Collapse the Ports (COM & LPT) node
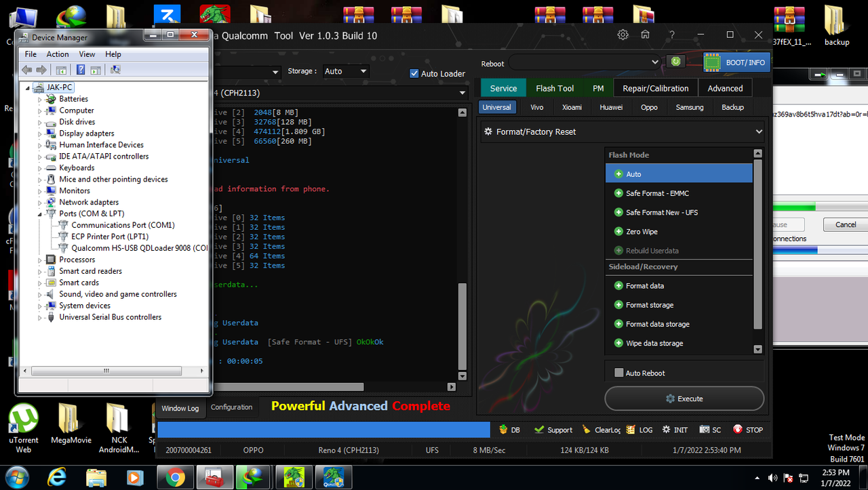This screenshot has height=490, width=868. pos(40,213)
